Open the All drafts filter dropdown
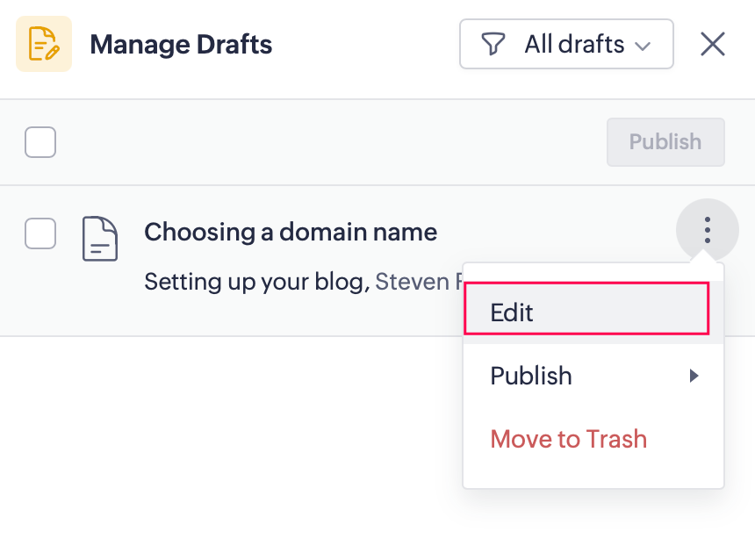This screenshot has width=755, height=560. (x=566, y=44)
